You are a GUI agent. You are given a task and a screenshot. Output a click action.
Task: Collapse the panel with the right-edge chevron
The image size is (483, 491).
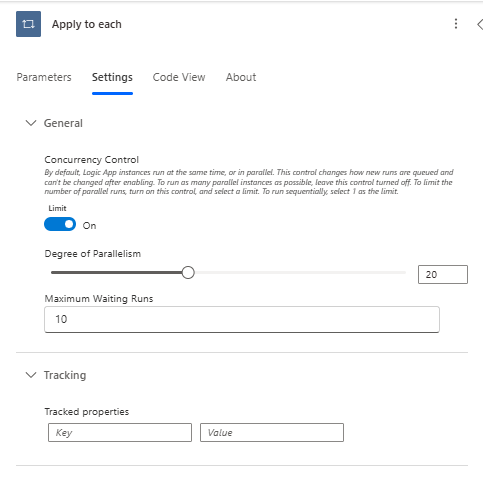[479, 24]
